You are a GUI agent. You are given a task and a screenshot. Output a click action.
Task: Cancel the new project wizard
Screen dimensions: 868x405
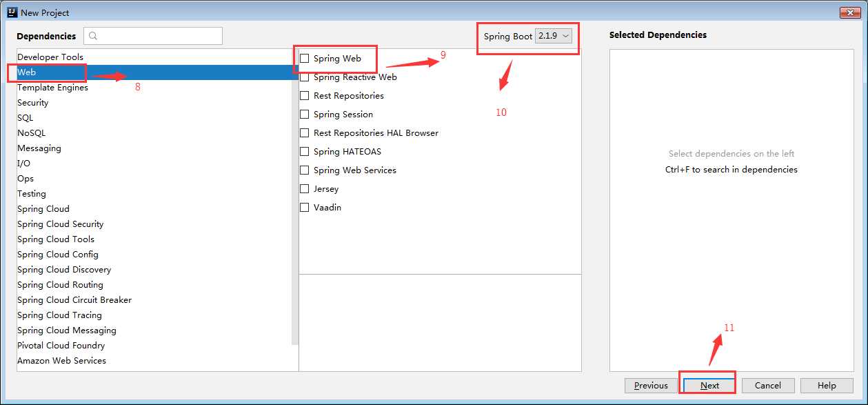click(768, 386)
